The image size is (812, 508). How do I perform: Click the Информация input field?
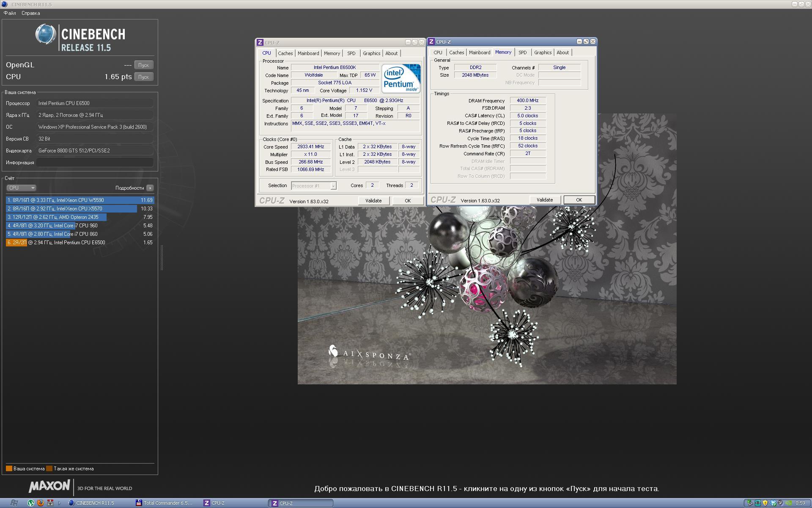pyautogui.click(x=95, y=163)
